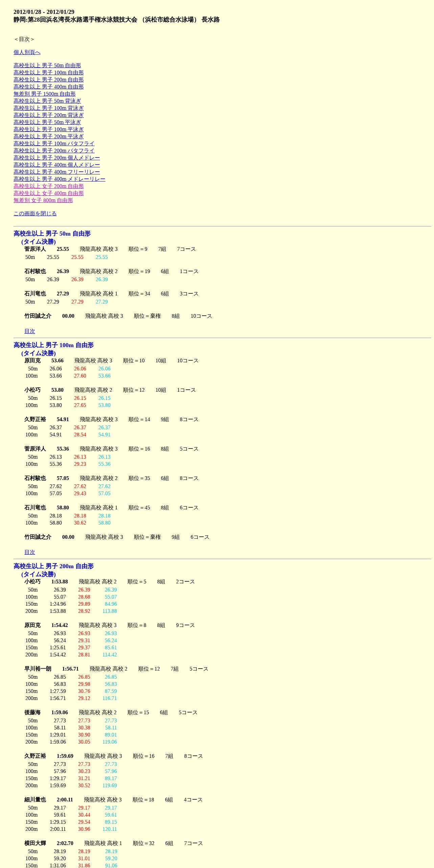Click 久野正裕 54.91 result row
Image resolution: width=434 pixels, height=868 pixels.
[111, 419]
